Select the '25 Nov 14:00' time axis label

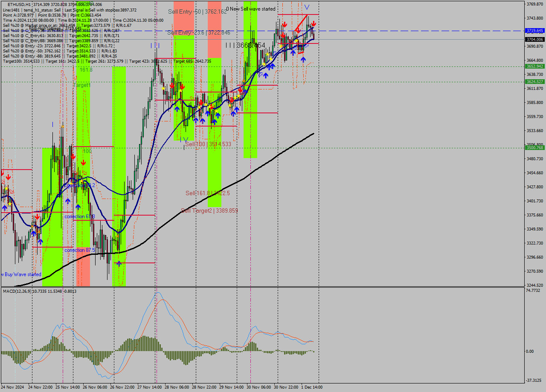68,387
